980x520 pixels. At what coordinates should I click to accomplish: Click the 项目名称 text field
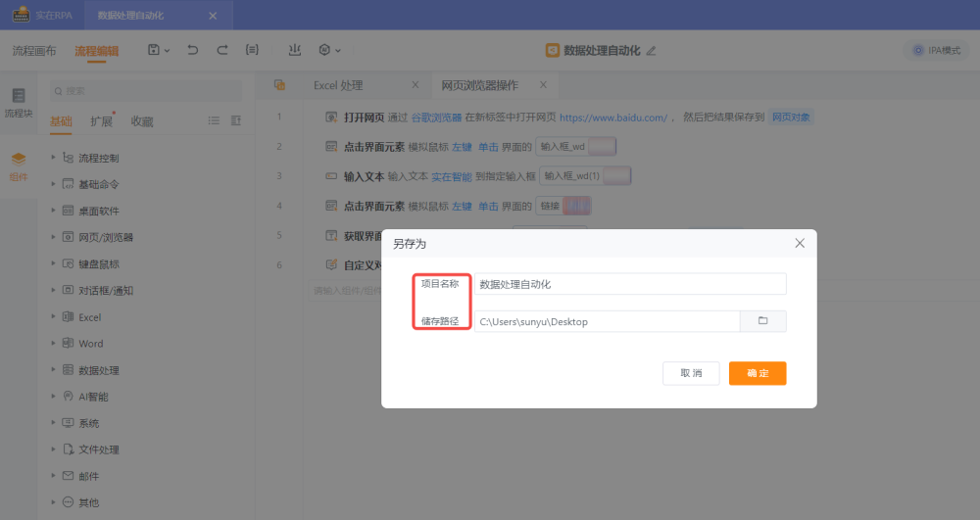[x=630, y=284]
